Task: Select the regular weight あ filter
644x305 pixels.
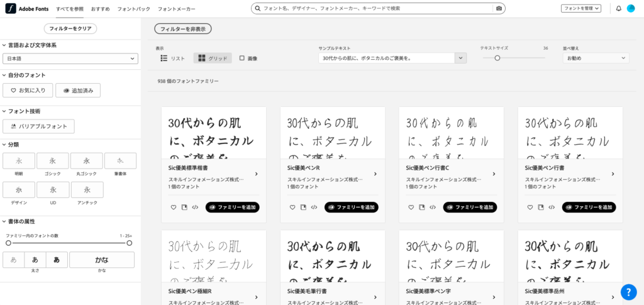Action: pos(35,260)
